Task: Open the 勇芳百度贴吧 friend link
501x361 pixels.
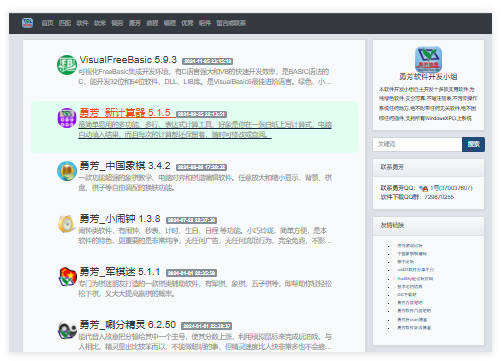Action: 410,303
